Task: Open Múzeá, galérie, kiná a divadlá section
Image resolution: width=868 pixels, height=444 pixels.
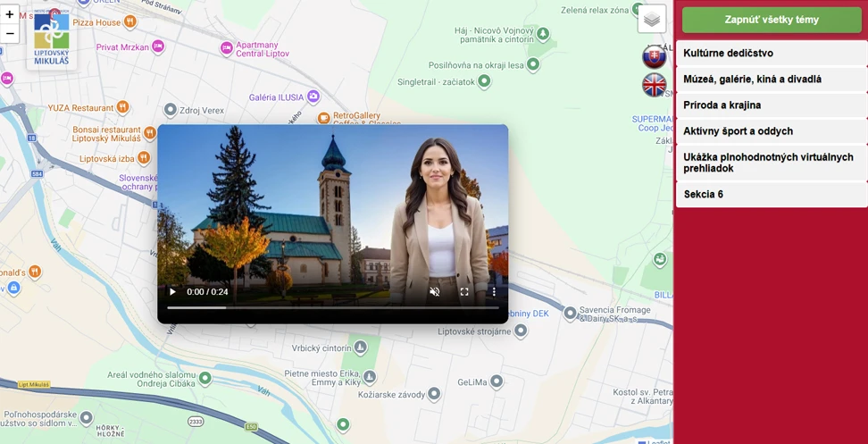Action: pos(772,80)
